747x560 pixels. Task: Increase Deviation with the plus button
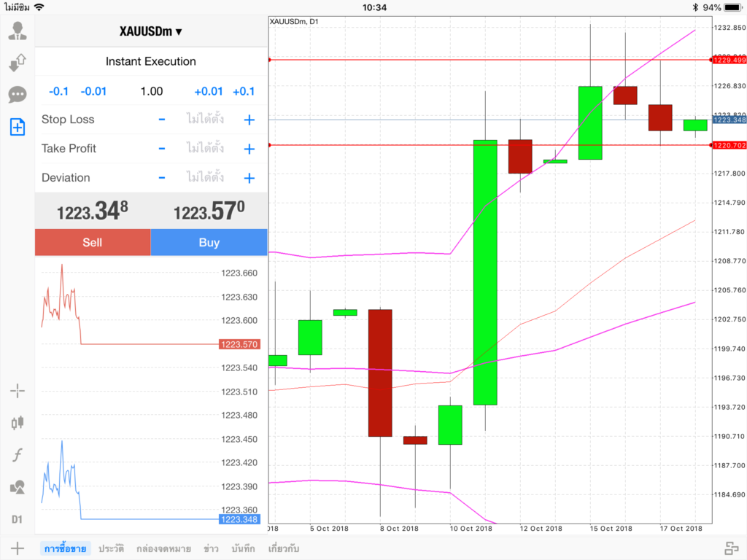(249, 178)
